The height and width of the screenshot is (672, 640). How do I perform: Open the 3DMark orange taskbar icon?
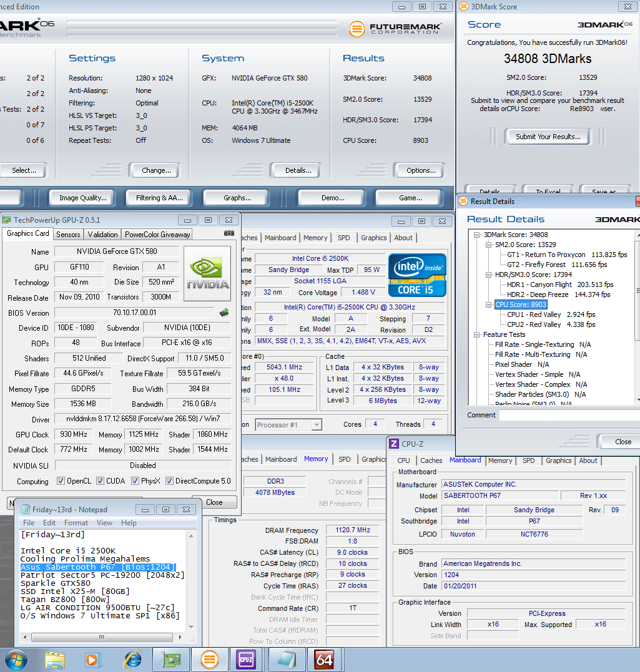(x=209, y=659)
